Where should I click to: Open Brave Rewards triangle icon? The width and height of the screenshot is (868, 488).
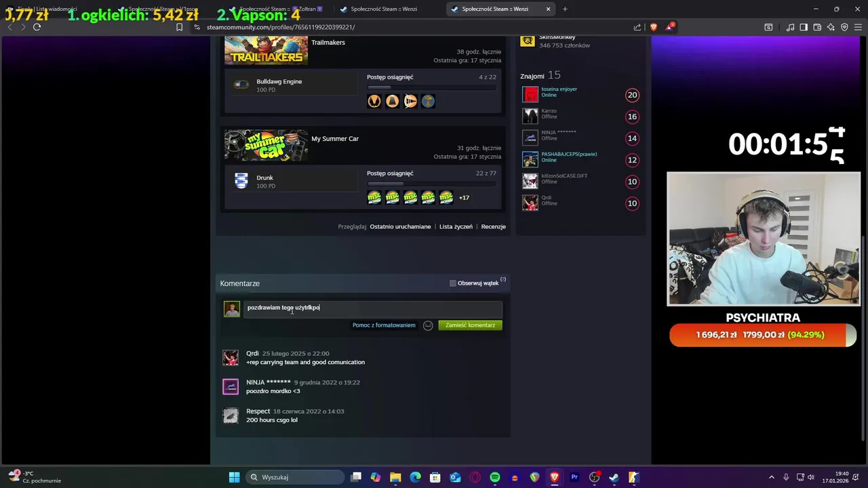[670, 27]
